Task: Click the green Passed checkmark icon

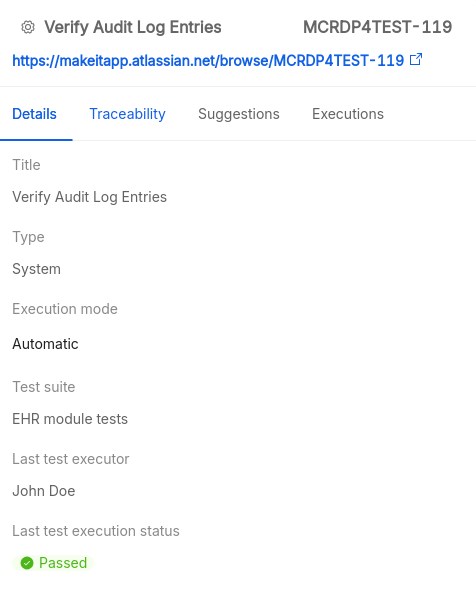Action: tap(27, 563)
